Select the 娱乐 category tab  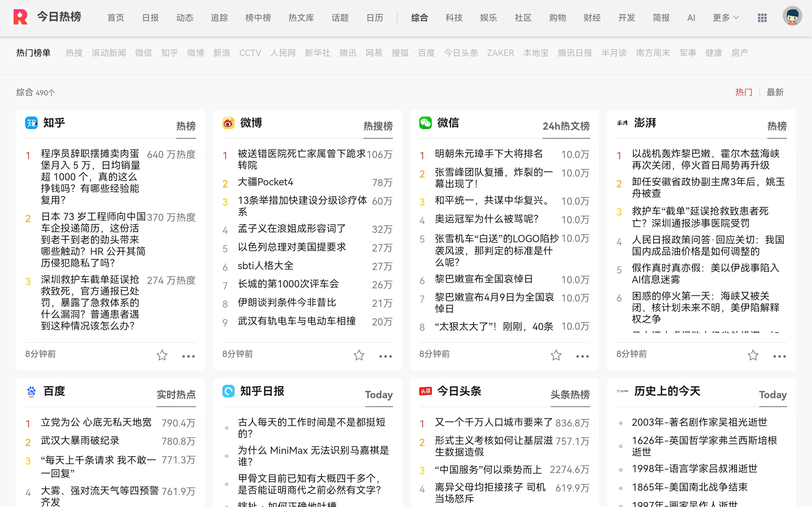pos(488,17)
